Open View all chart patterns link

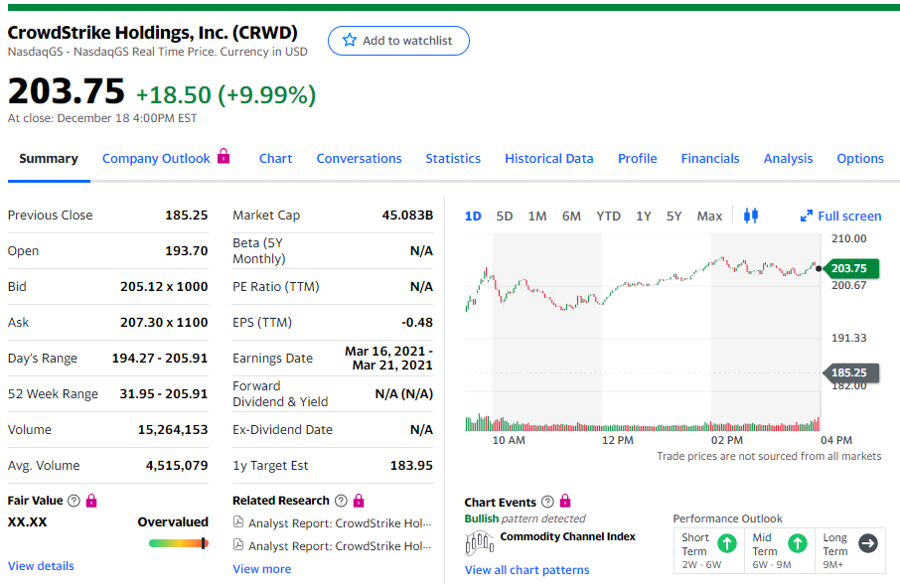526,570
